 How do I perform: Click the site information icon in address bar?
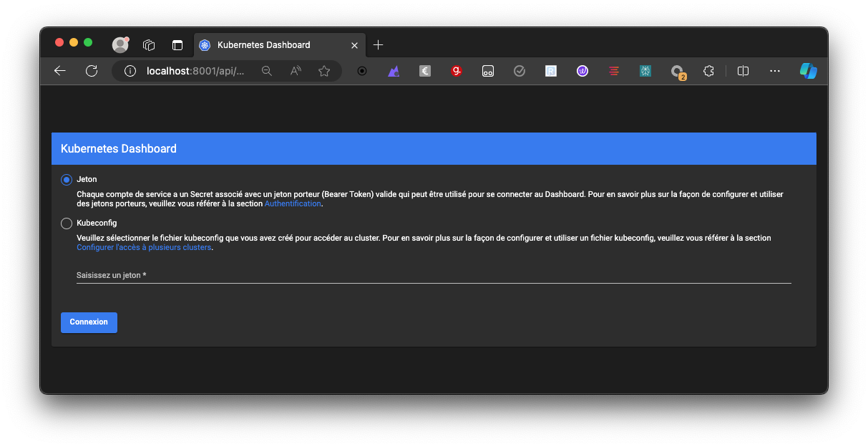130,71
